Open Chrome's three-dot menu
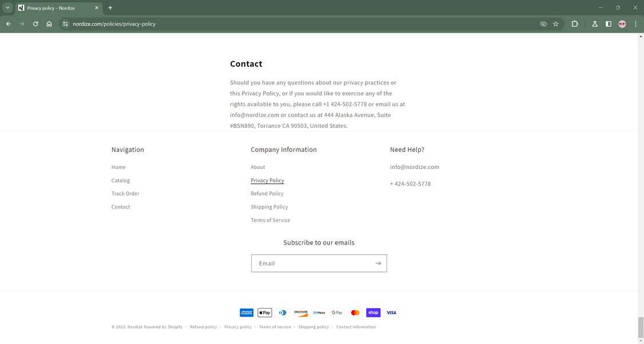This screenshot has width=644, height=344. 635,24
